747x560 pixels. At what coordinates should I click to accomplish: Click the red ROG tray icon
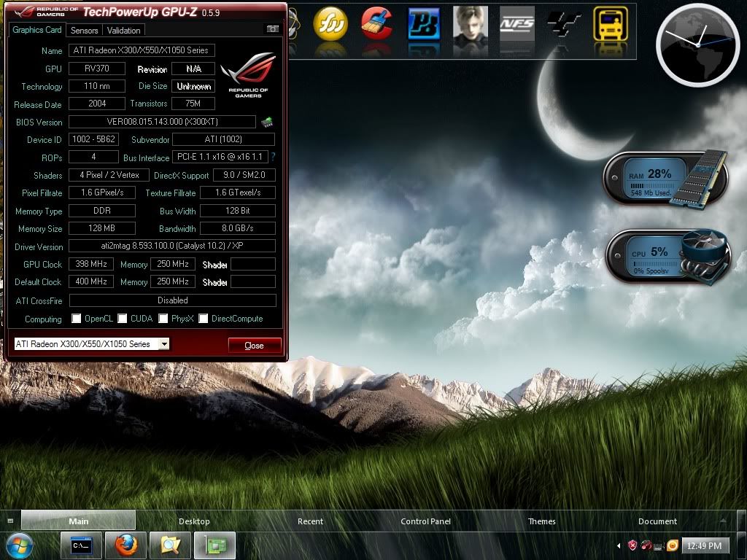(x=646, y=545)
